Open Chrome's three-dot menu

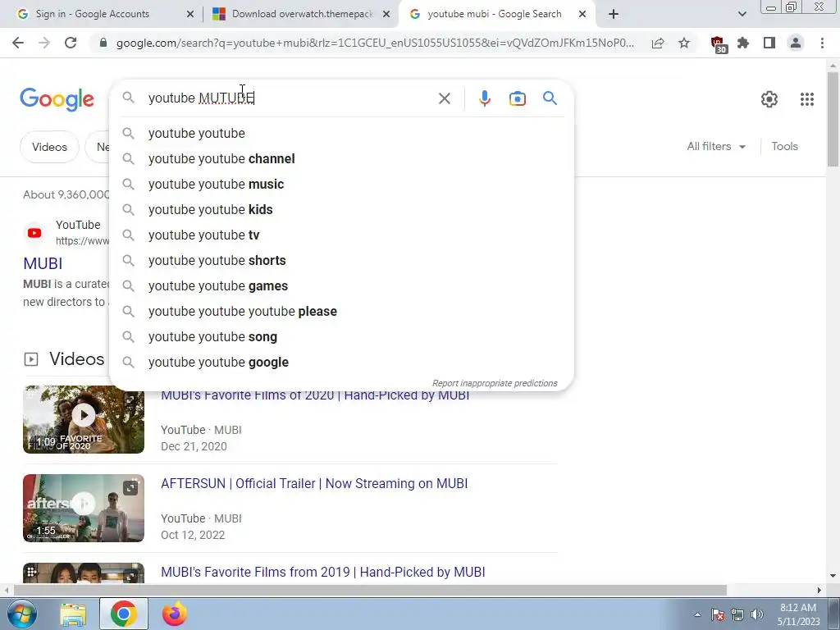(822, 43)
